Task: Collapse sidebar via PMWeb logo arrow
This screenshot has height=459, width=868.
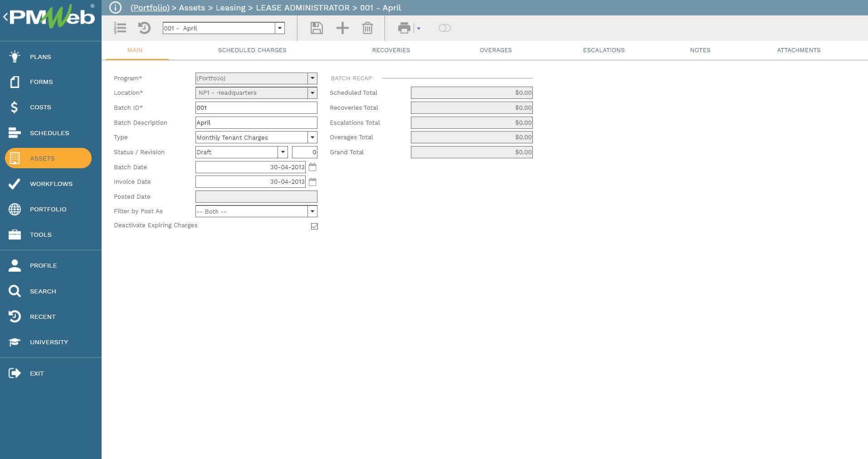Action: click(x=5, y=17)
